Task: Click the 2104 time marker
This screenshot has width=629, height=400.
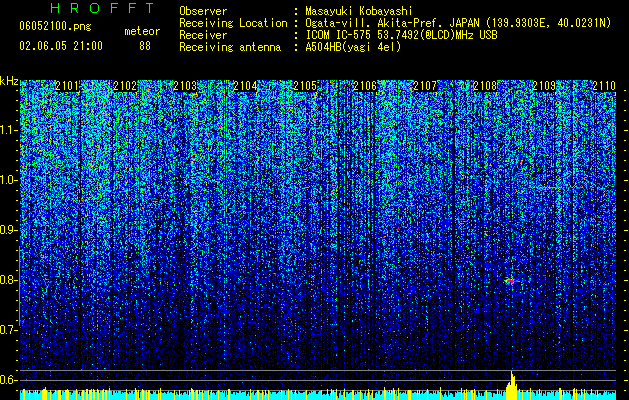Action: pyautogui.click(x=245, y=86)
